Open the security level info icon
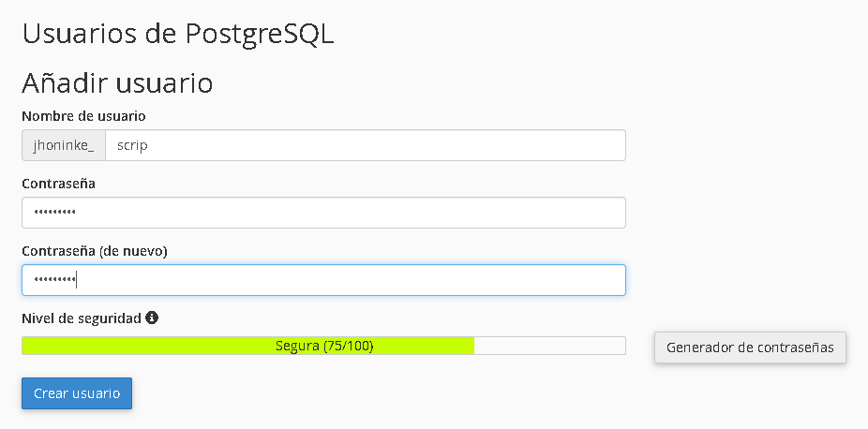Screen dimensions: 868x429 (152, 318)
